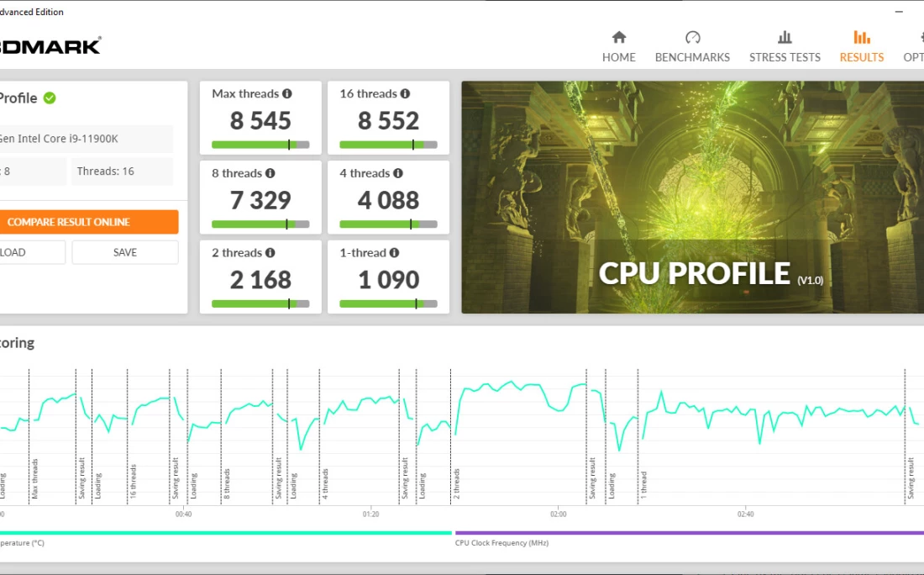Click the 1-thread score progress bar

coord(388,303)
